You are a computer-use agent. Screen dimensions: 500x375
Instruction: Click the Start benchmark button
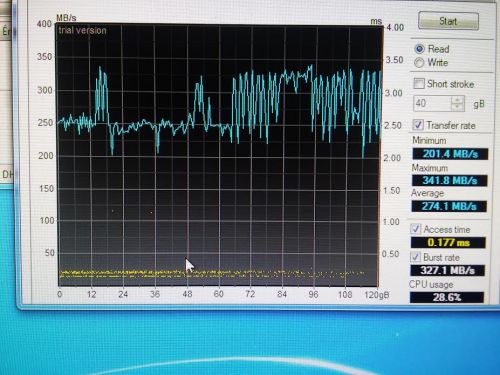pos(448,21)
